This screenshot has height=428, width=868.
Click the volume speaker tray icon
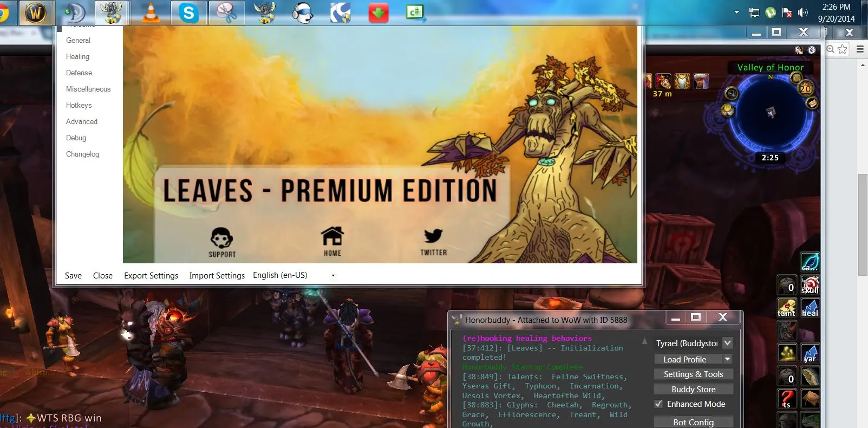tap(803, 12)
